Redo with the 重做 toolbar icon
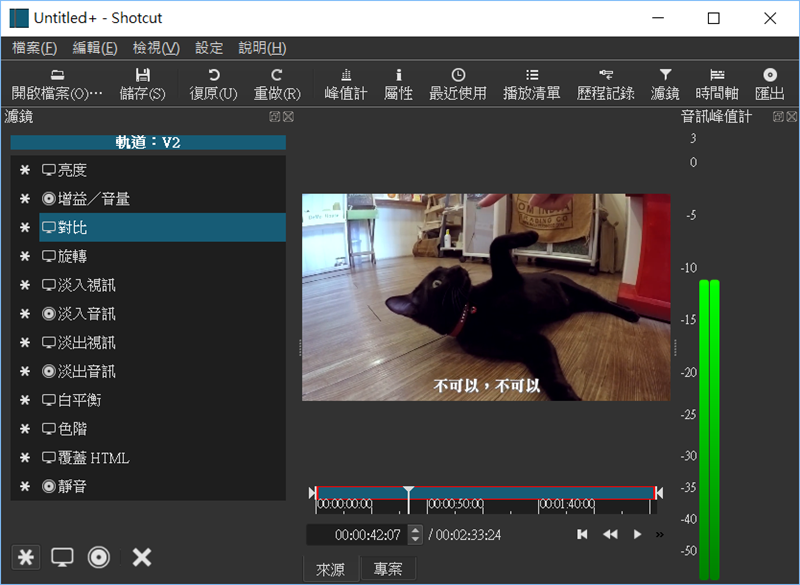800x585 pixels. [x=277, y=75]
